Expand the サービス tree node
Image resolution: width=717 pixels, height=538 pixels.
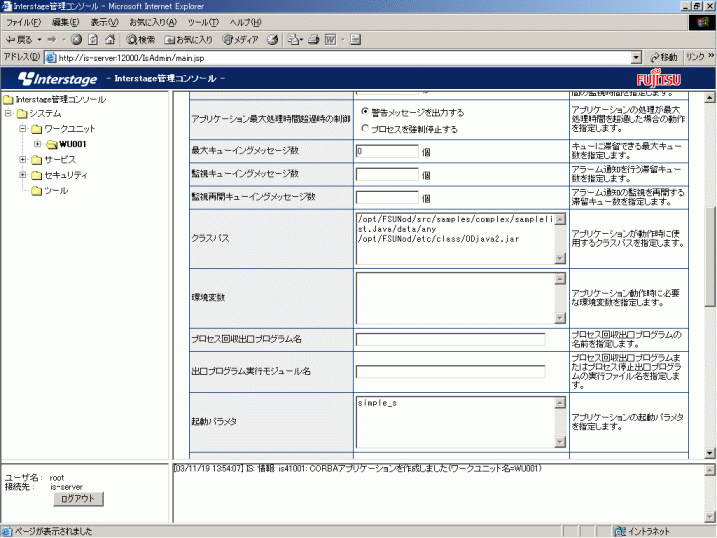coord(23,159)
